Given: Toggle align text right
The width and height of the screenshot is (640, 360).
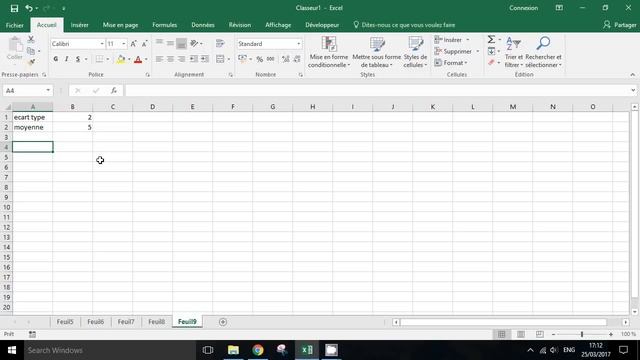Looking at the screenshot, I should tap(181, 59).
